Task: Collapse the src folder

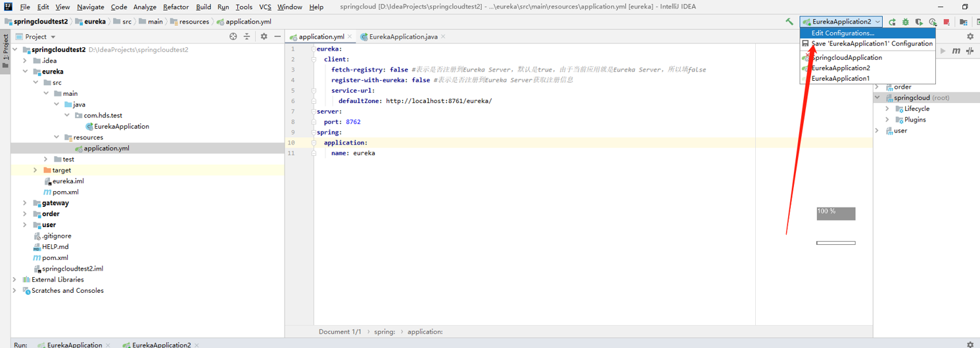Action: coord(35,83)
